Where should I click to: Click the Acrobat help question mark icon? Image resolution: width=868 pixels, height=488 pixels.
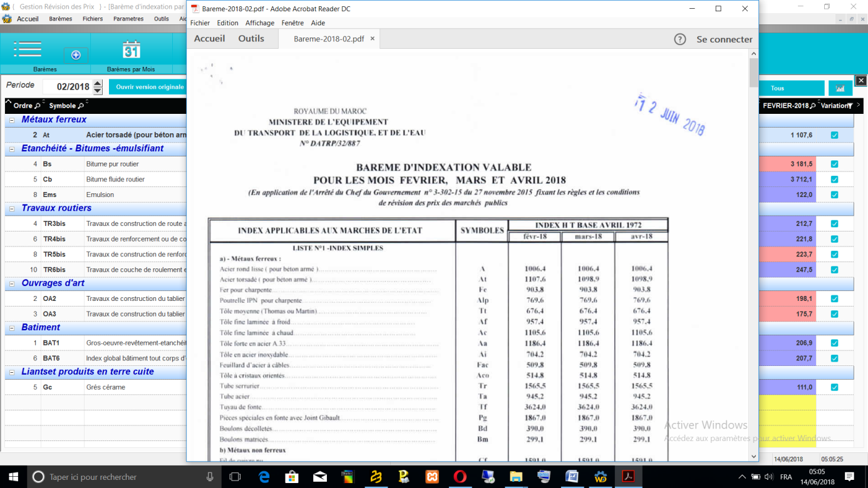[x=679, y=39]
